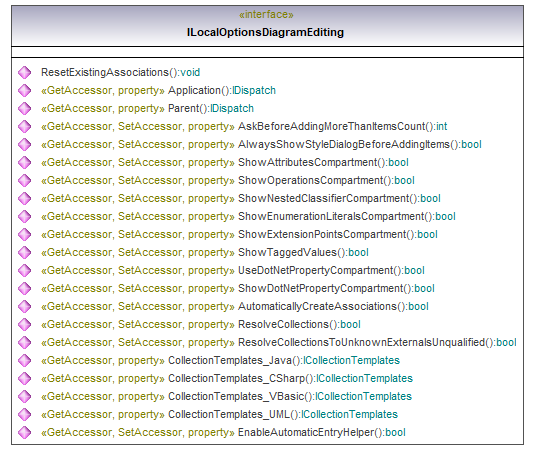Click the diamond icon beside CollectionTemplates_CSharp
534x449 pixels.
pos(25,378)
